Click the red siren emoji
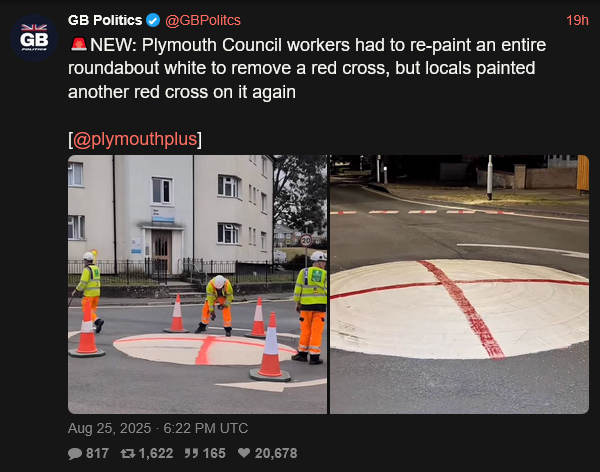This screenshot has width=600, height=472. [79, 44]
